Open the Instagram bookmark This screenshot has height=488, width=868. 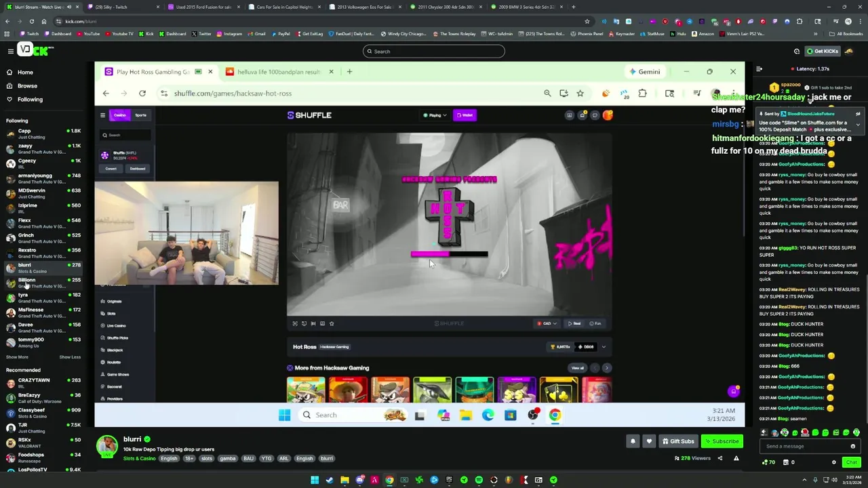pos(229,33)
